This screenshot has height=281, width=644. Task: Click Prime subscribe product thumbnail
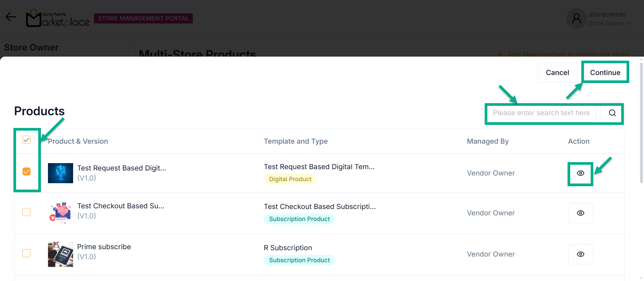tap(60, 254)
